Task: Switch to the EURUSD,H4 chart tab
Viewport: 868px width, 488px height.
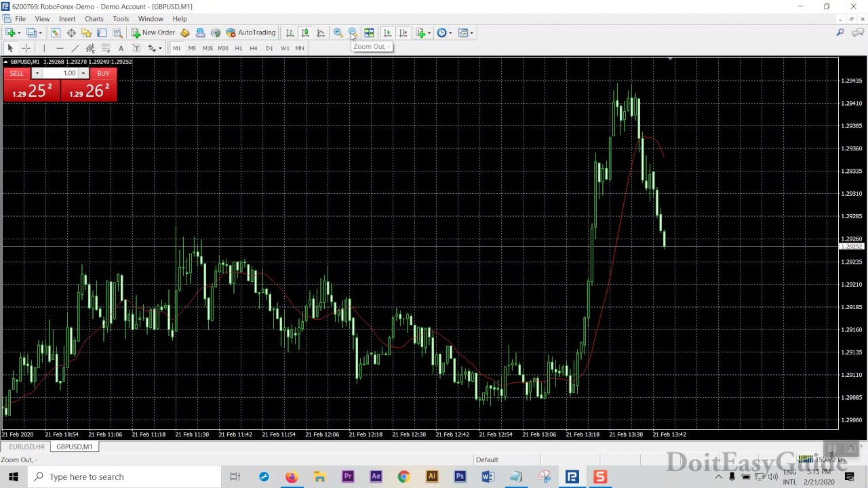Action: point(26,447)
